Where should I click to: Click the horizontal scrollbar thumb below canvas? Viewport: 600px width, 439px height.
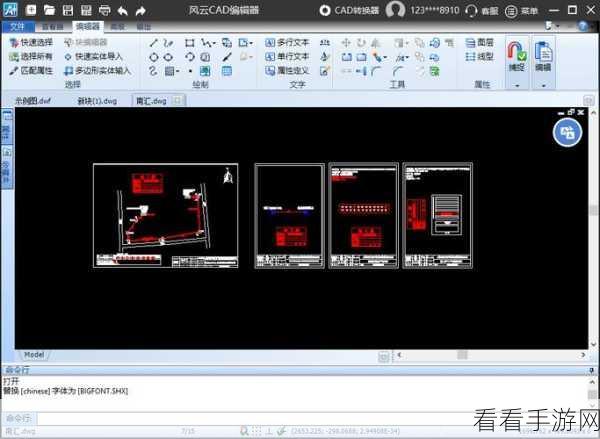tap(462, 355)
